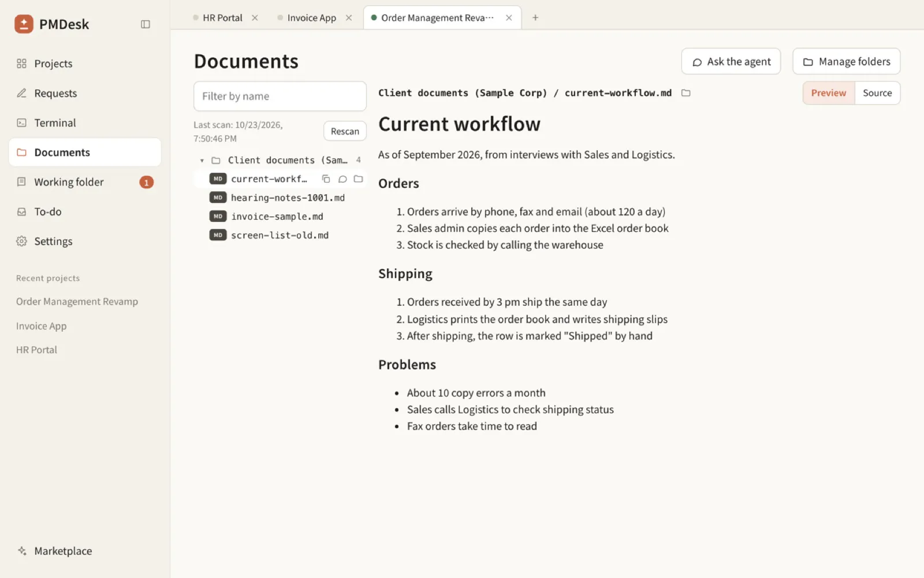Viewport: 924px width, 578px height.
Task: Click the Rescan button
Action: click(345, 131)
